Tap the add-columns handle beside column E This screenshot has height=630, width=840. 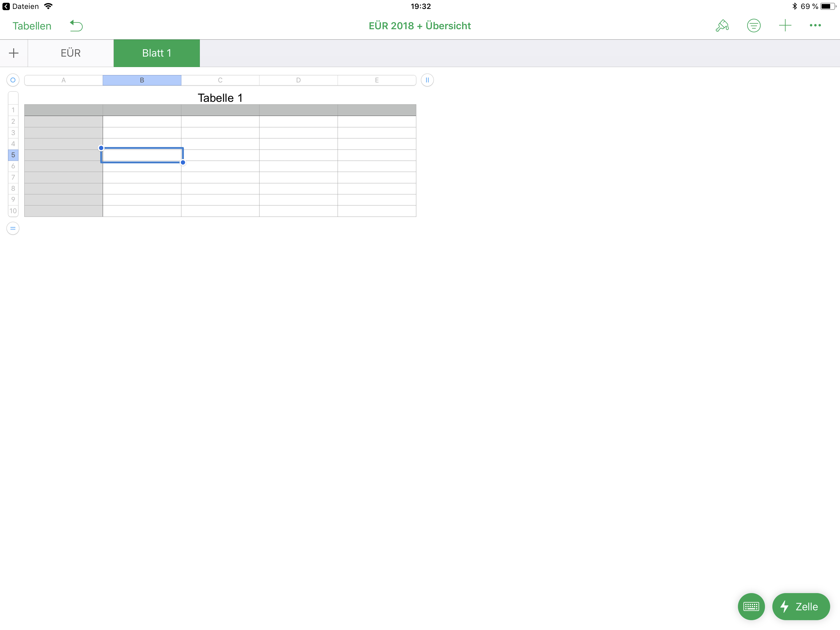point(427,80)
